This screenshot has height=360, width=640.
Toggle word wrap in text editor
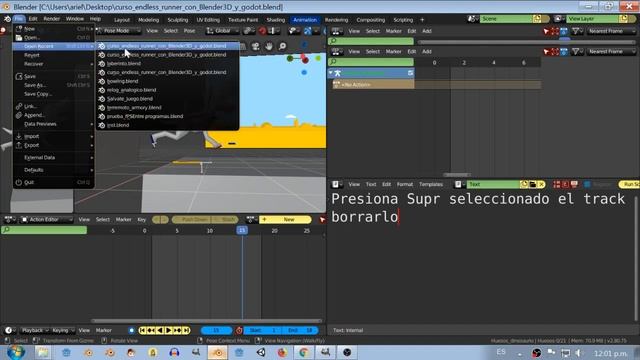[x=565, y=184]
